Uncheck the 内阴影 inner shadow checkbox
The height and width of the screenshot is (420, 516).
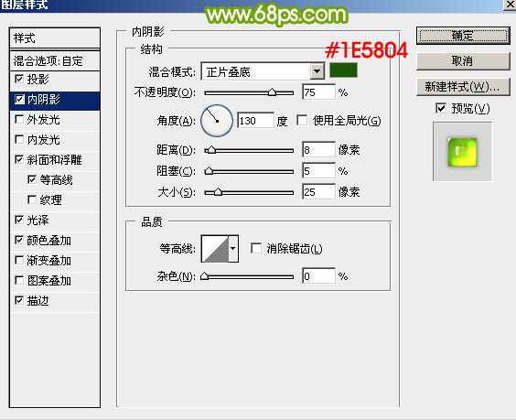(x=19, y=99)
